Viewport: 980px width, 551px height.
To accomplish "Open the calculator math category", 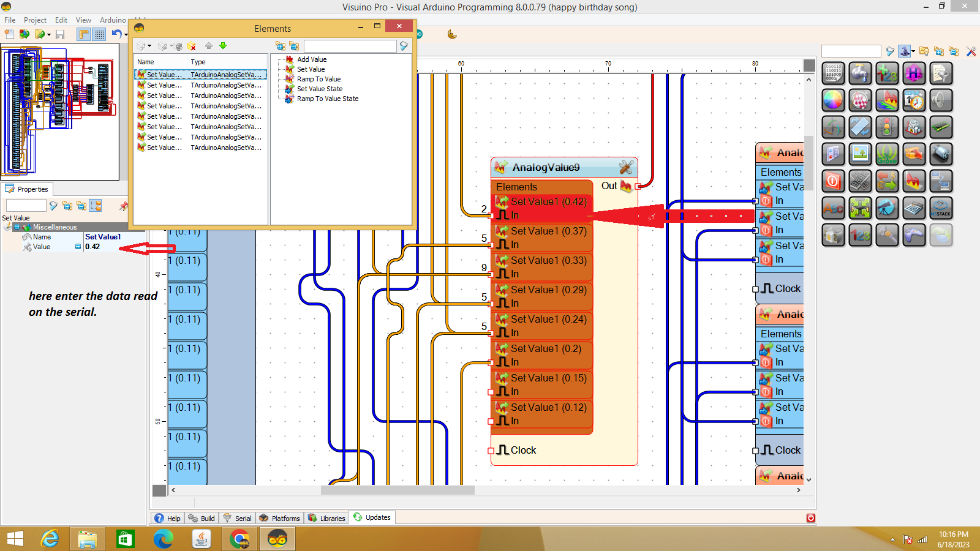I will pyautogui.click(x=914, y=208).
